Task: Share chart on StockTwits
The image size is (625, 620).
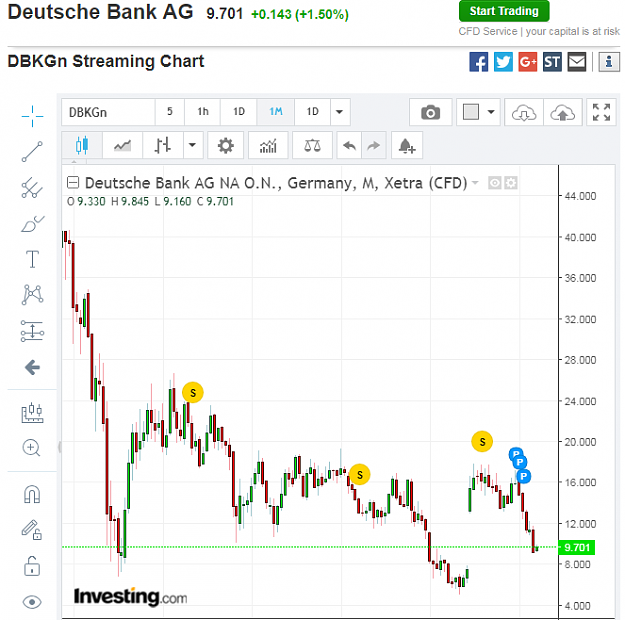Action: click(552, 62)
